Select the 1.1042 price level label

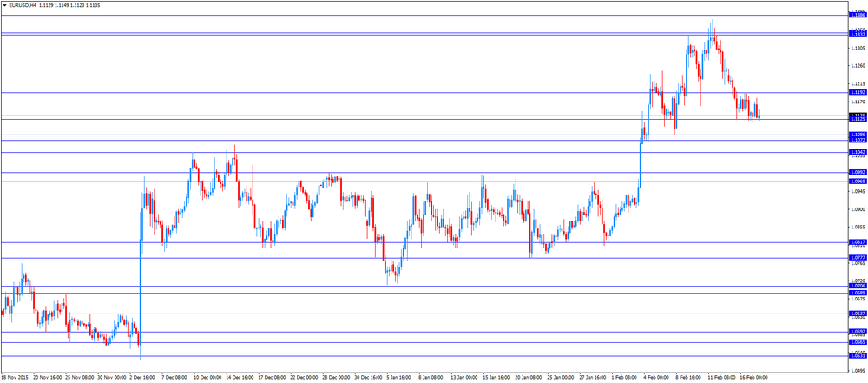click(857, 152)
